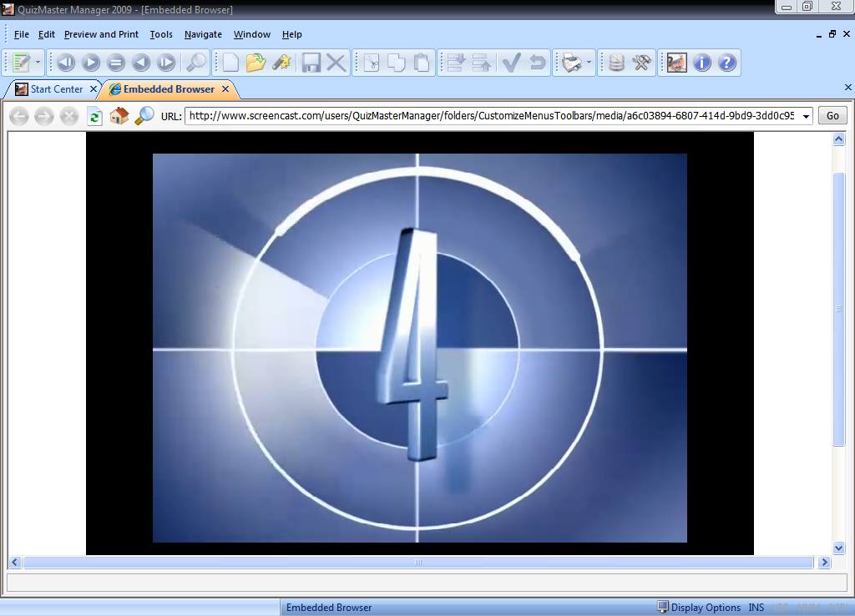Open the File menu
This screenshot has height=616, width=855.
[21, 34]
